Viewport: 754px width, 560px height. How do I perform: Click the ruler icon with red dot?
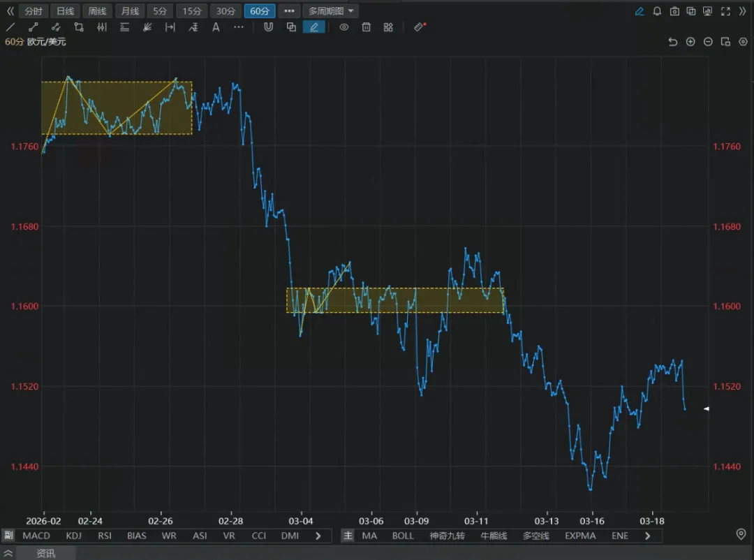pos(420,27)
